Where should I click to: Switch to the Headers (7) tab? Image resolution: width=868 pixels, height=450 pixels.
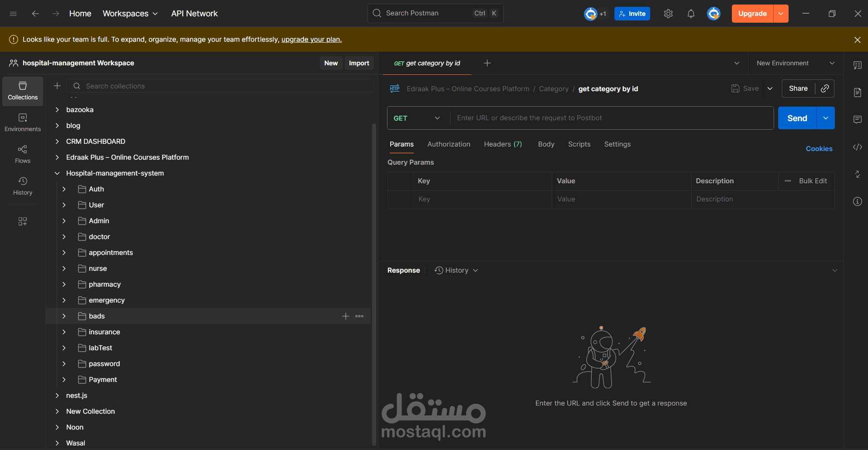click(503, 144)
